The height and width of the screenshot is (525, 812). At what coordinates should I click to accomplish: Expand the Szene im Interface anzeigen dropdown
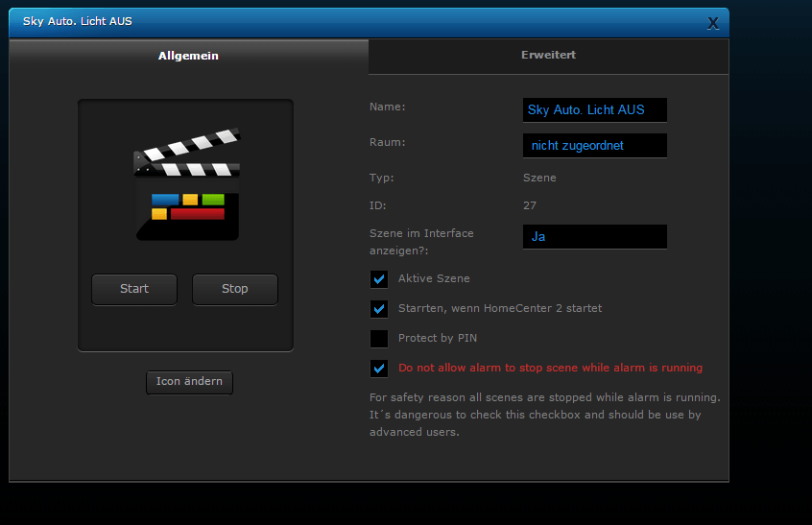pyautogui.click(x=594, y=236)
